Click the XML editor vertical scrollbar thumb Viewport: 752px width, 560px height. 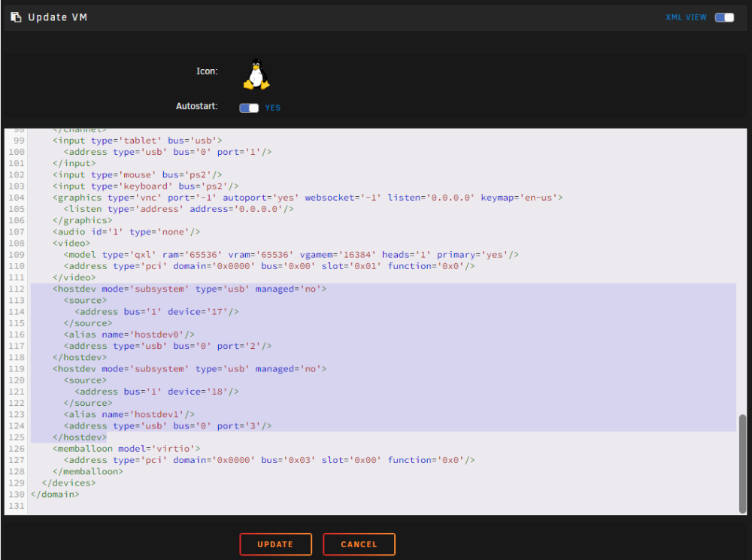(x=742, y=464)
